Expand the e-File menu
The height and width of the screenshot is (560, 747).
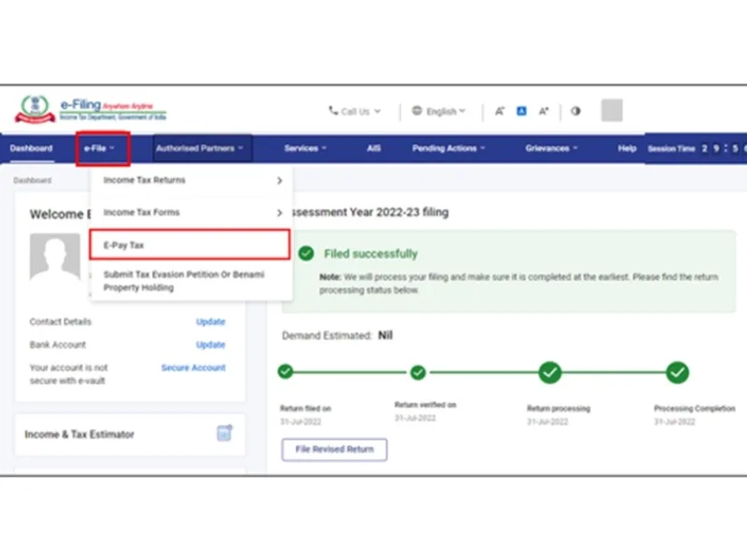(100, 148)
